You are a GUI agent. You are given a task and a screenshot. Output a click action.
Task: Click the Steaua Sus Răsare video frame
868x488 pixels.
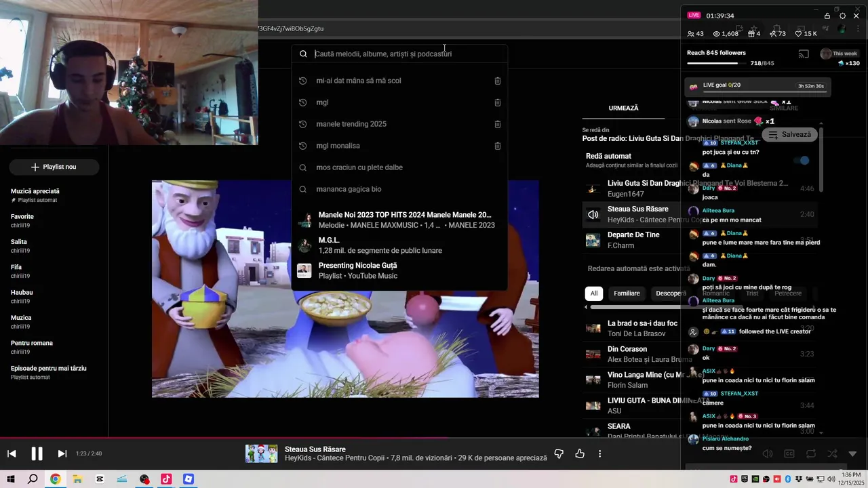345,289
